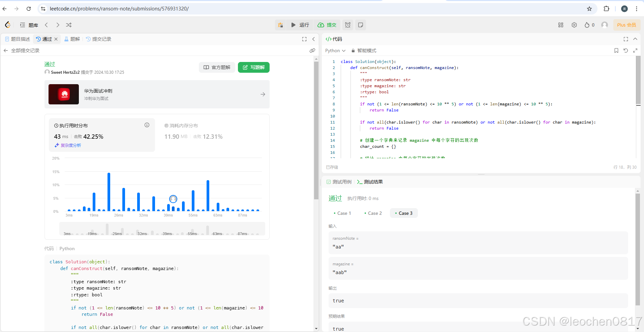Show info icon for 执行用时分布

[147, 125]
